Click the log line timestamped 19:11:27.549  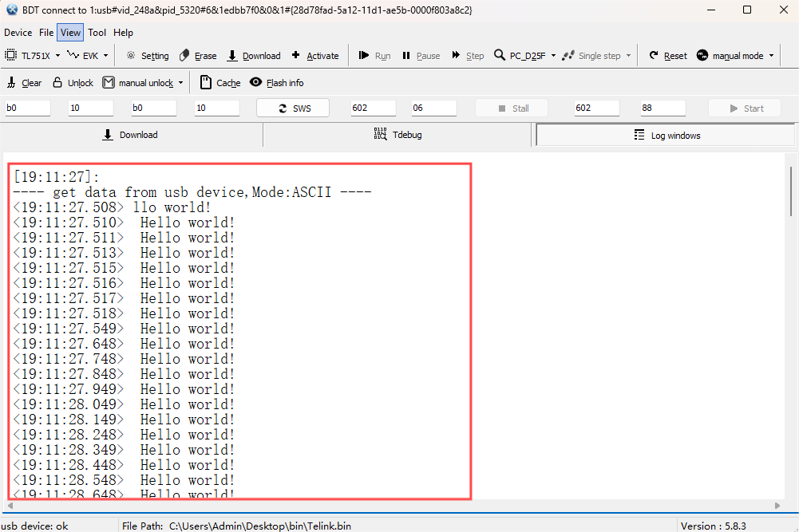point(123,329)
